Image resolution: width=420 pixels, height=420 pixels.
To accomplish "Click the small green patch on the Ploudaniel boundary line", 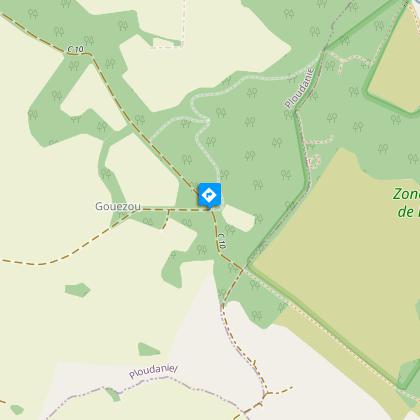I will [114, 394].
